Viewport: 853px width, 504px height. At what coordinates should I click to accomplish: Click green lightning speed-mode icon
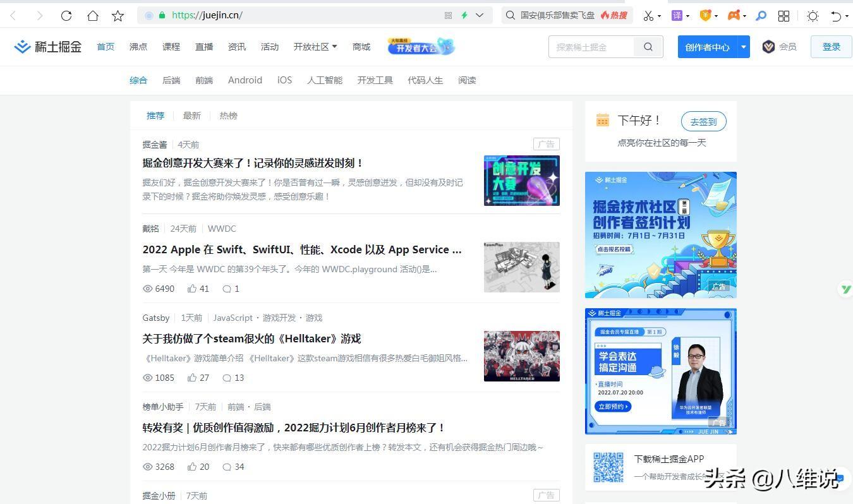(464, 15)
